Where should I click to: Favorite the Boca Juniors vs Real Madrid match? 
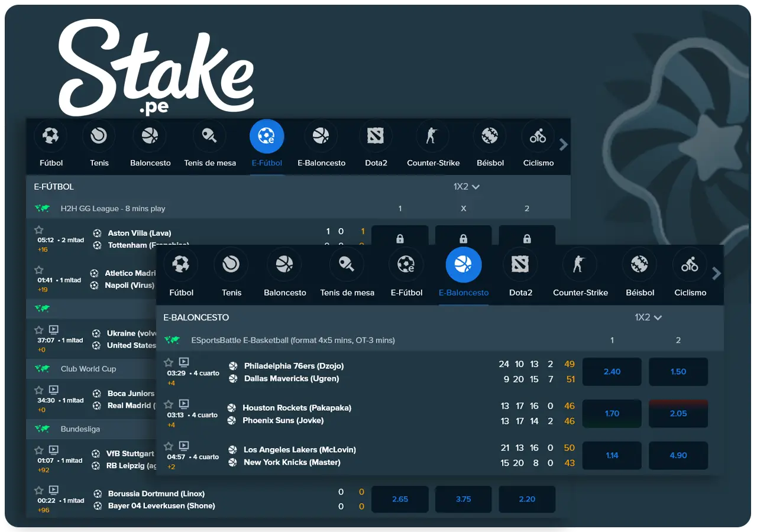[x=39, y=390]
